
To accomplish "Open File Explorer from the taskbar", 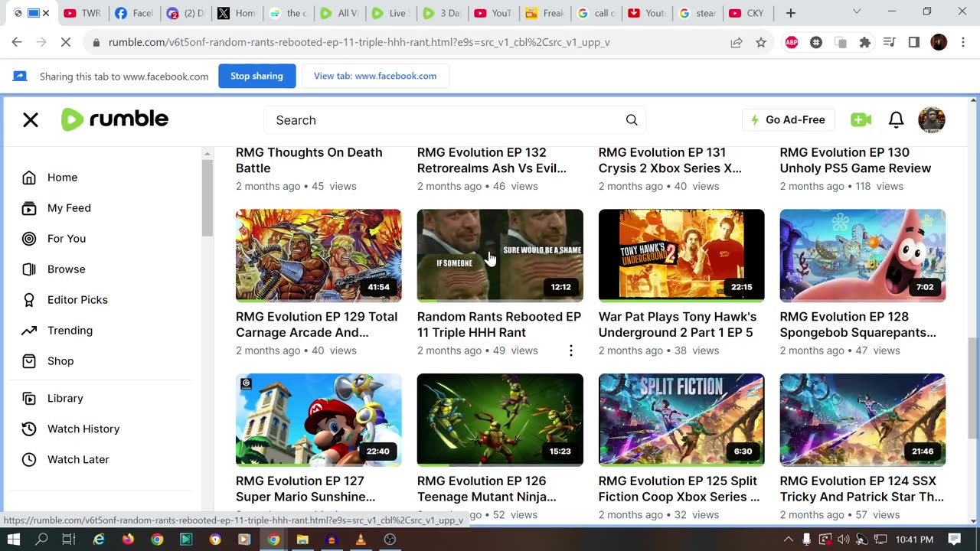I will point(302,540).
